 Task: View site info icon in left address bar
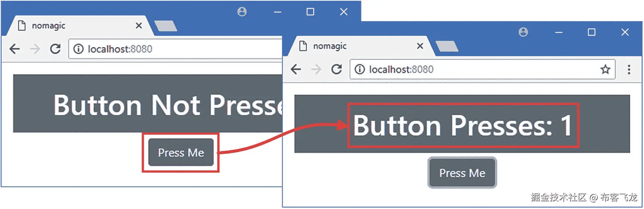(78, 49)
